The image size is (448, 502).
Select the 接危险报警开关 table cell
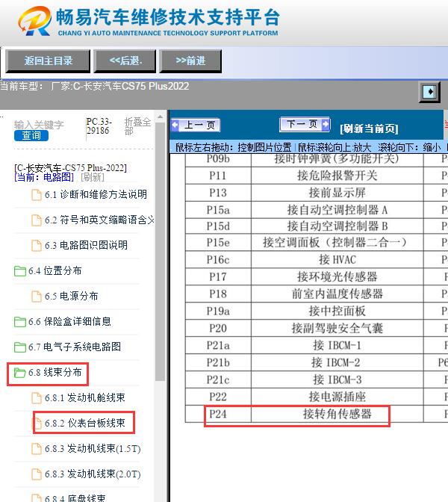337,175
